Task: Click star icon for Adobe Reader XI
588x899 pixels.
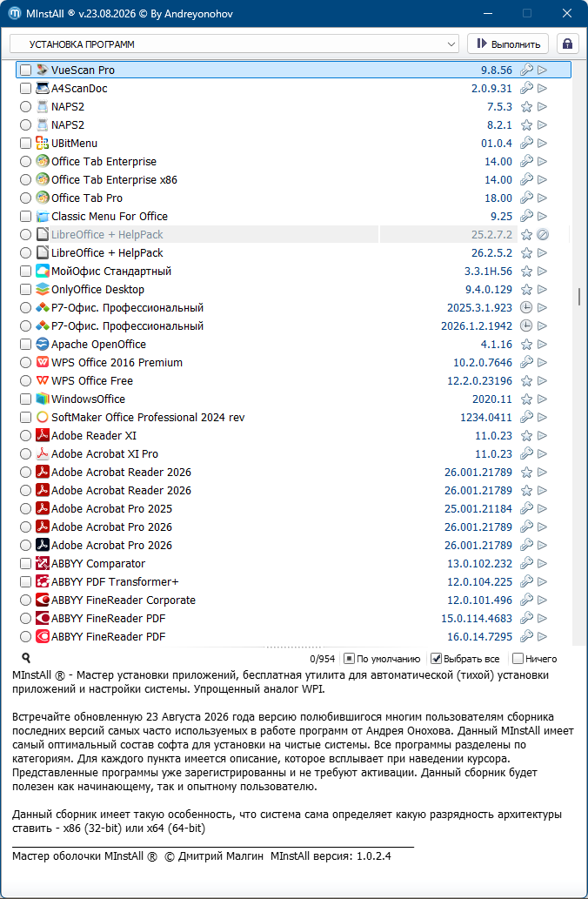Action: [x=526, y=436]
